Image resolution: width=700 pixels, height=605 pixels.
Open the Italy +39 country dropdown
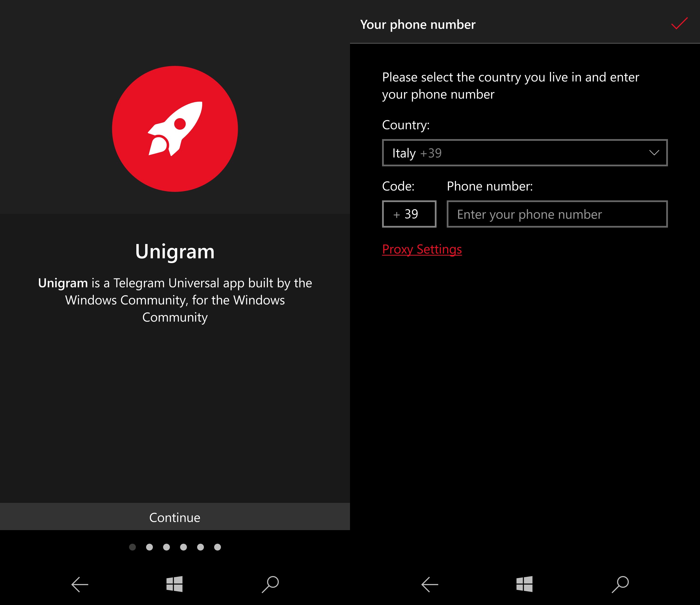coord(525,153)
